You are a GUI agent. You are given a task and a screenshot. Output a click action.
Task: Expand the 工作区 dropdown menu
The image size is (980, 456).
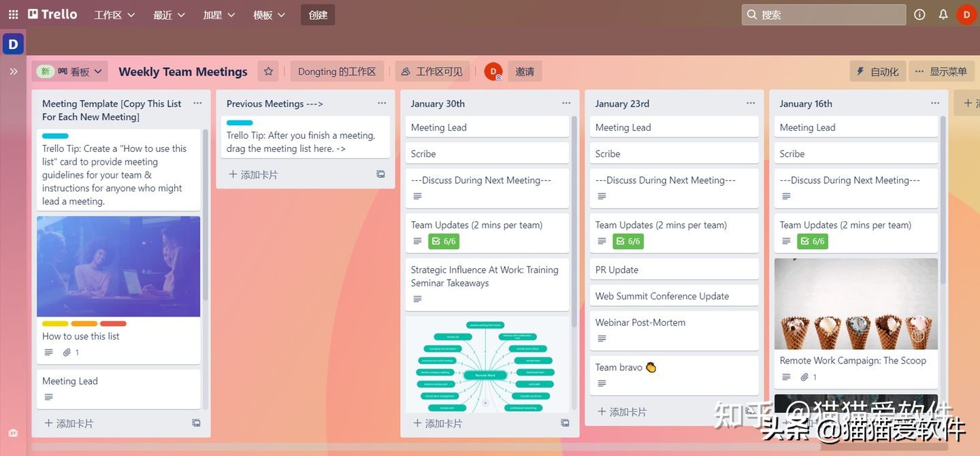(114, 15)
